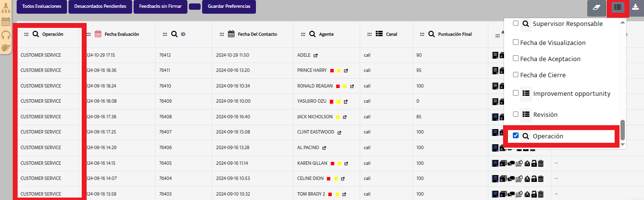Image resolution: width=644 pixels, height=200 pixels.
Task: Click thumbs-up feedback icon in CELINE DION row
Action: 519,178
